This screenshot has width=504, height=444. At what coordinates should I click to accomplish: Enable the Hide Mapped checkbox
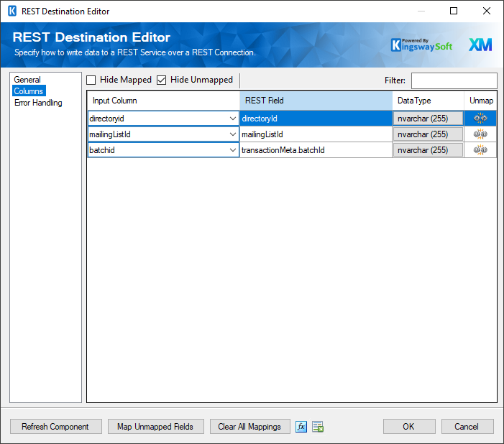(91, 80)
